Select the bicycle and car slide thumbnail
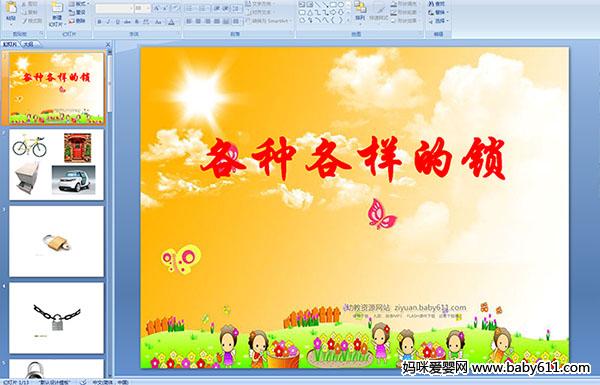 pyautogui.click(x=56, y=165)
